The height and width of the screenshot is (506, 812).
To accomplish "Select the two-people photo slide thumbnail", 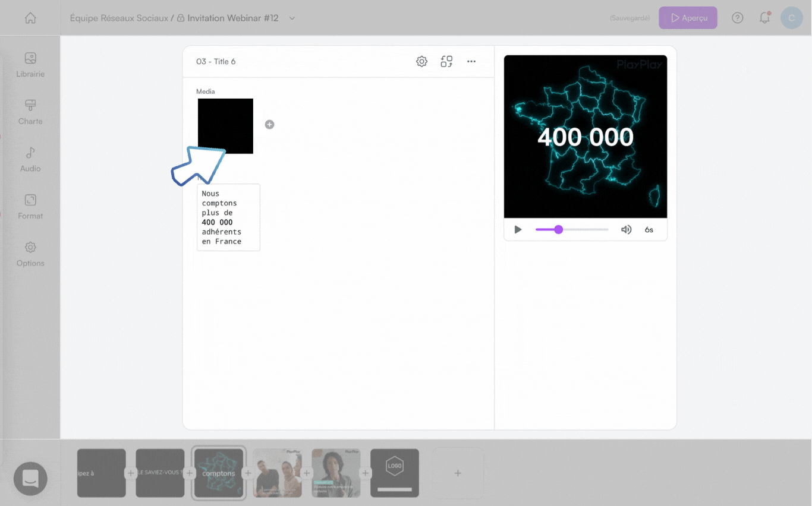I will tap(277, 473).
